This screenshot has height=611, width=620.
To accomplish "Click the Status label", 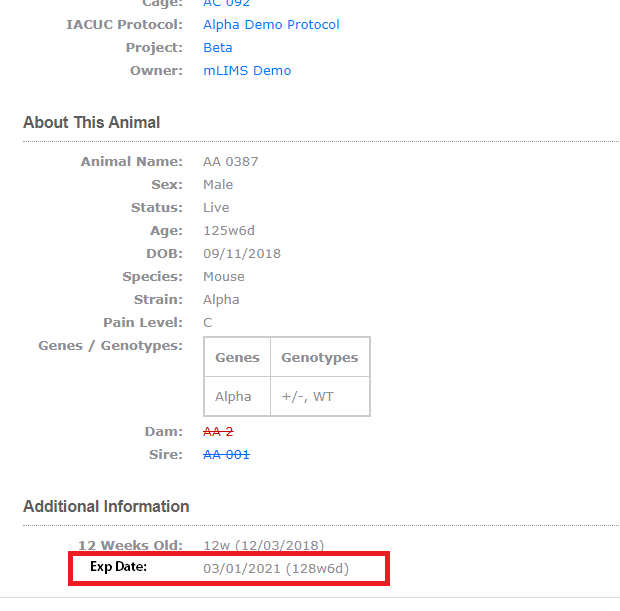I will coord(157,208).
